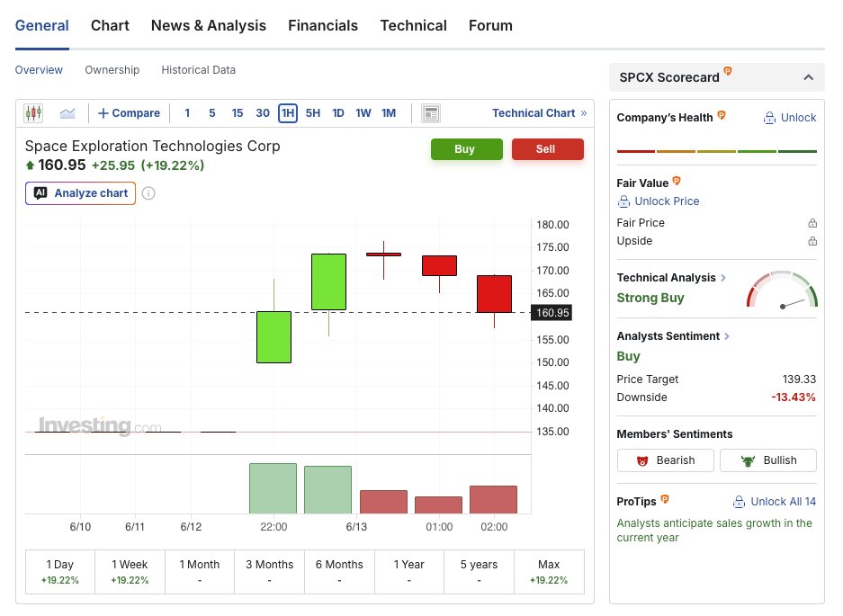
Task: Select the 3 Months range
Action: [x=269, y=572]
